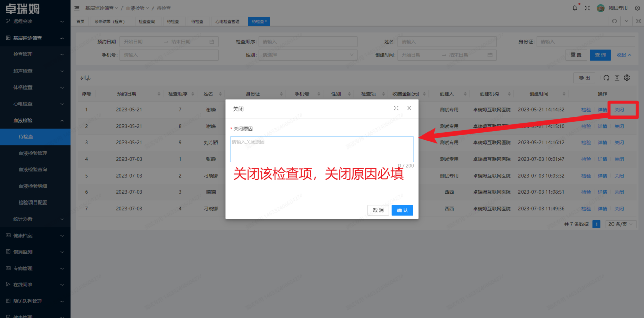The image size is (644, 318).
Task: Switch to the 检查查询 tab
Action: point(147,21)
